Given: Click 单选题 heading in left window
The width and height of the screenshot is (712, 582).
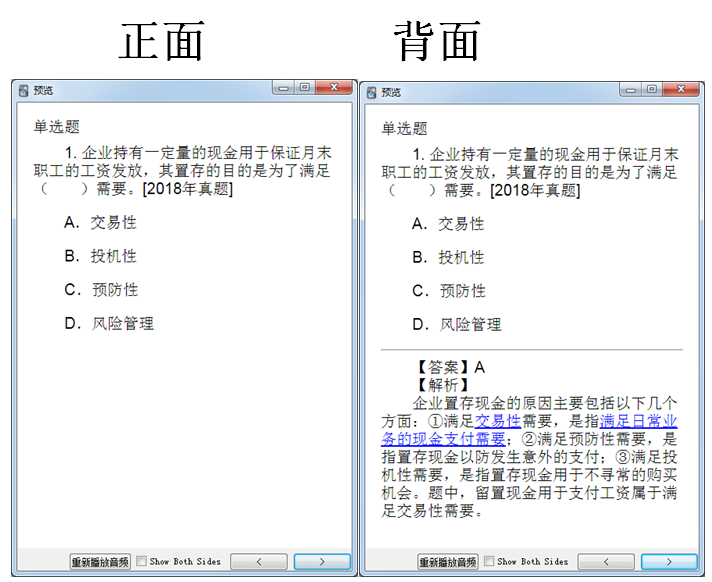Looking at the screenshot, I should coord(57,127).
